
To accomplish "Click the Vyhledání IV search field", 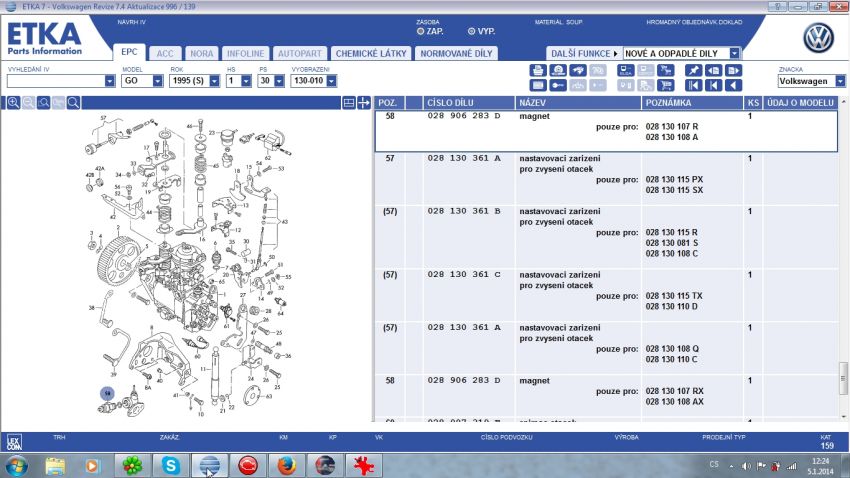I will coord(56,81).
